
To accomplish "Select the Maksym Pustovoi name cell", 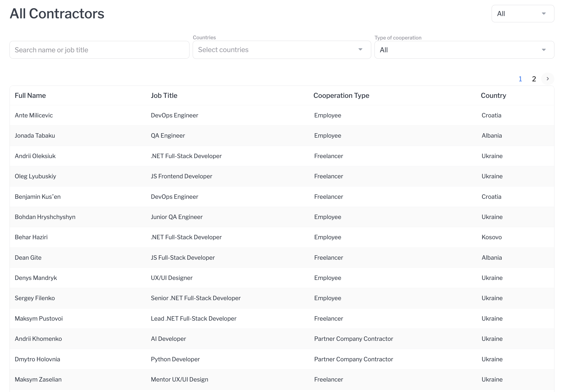I will coord(39,318).
